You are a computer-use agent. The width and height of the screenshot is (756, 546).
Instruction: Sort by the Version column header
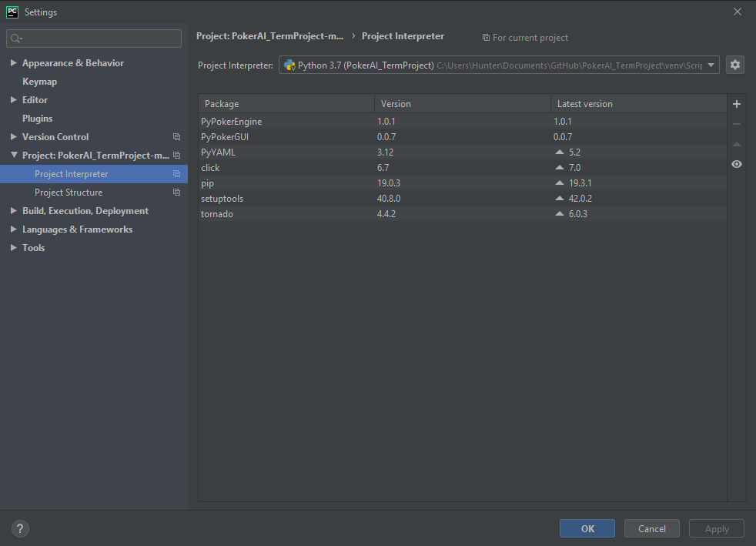pyautogui.click(x=463, y=104)
